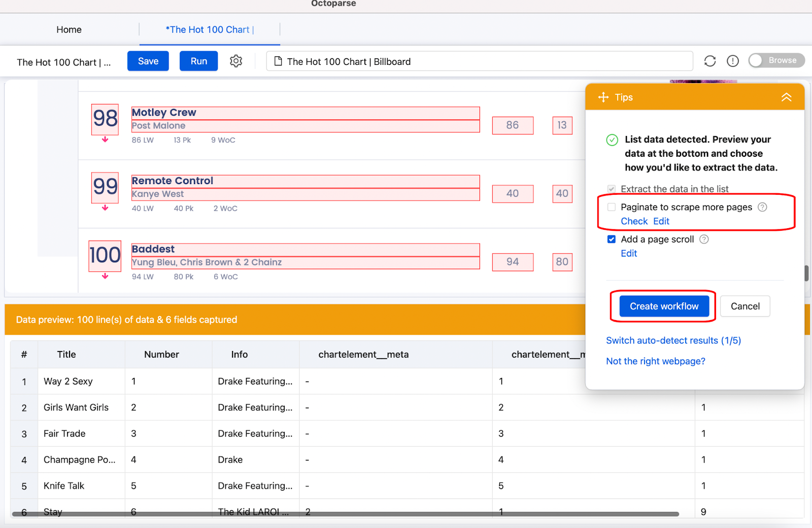Click the URL bar showing Billboard title
The height and width of the screenshot is (528, 812).
pyautogui.click(x=480, y=61)
